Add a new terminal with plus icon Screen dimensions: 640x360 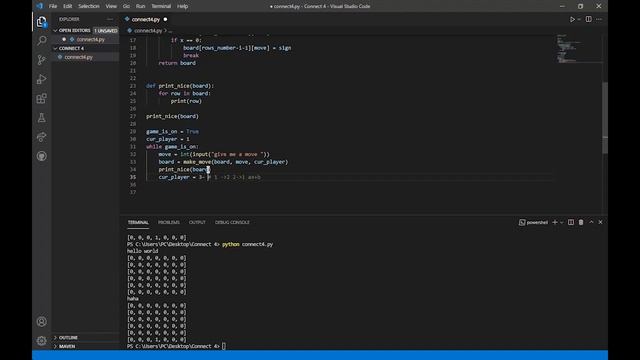[x=555, y=222]
